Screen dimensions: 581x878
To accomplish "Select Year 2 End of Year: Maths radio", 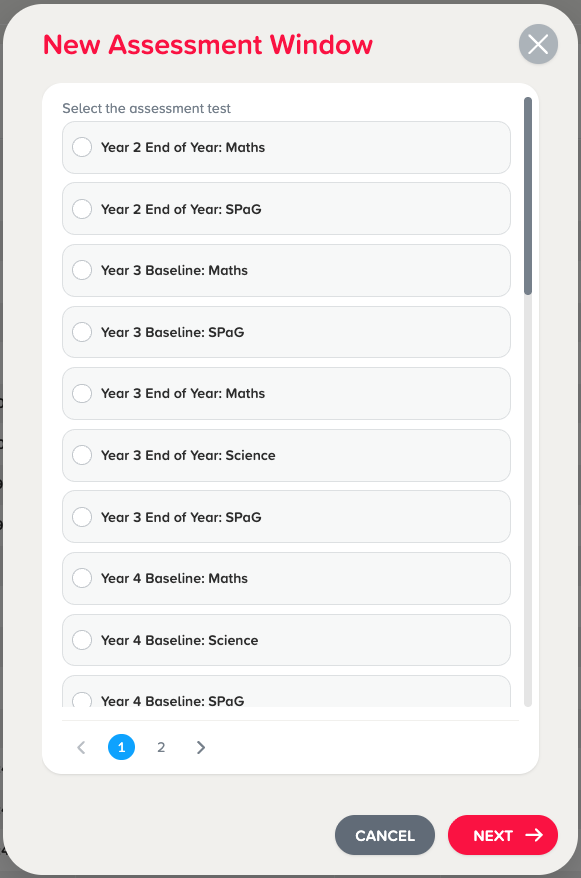I will 82,147.
